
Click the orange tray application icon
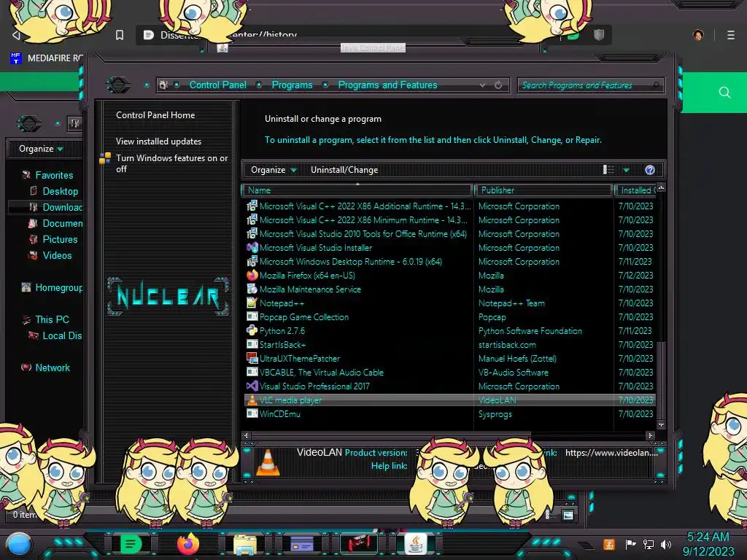(608, 544)
